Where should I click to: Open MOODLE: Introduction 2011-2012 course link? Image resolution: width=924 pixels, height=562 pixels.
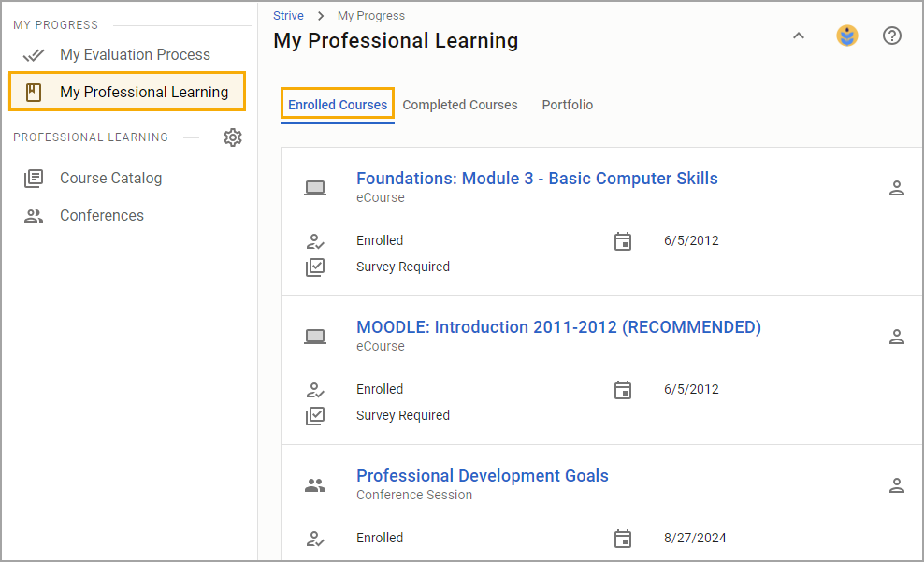[558, 327]
